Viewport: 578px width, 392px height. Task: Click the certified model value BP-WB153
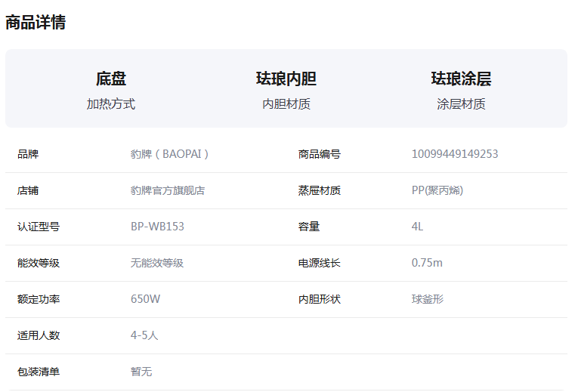pos(157,226)
